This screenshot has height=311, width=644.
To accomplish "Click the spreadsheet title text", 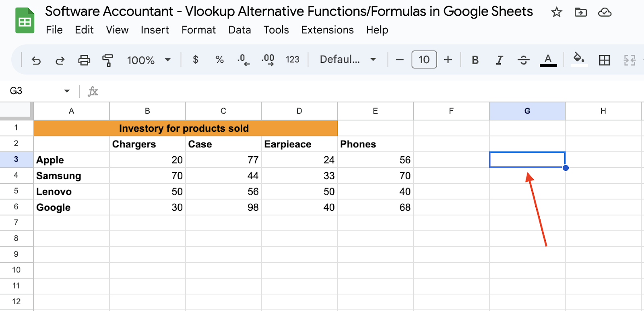I will point(289,11).
